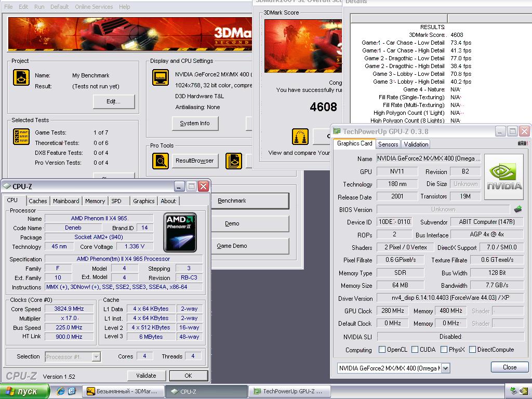This screenshot has width=532, height=399.
Task: Click the System Info button
Action: (195, 124)
